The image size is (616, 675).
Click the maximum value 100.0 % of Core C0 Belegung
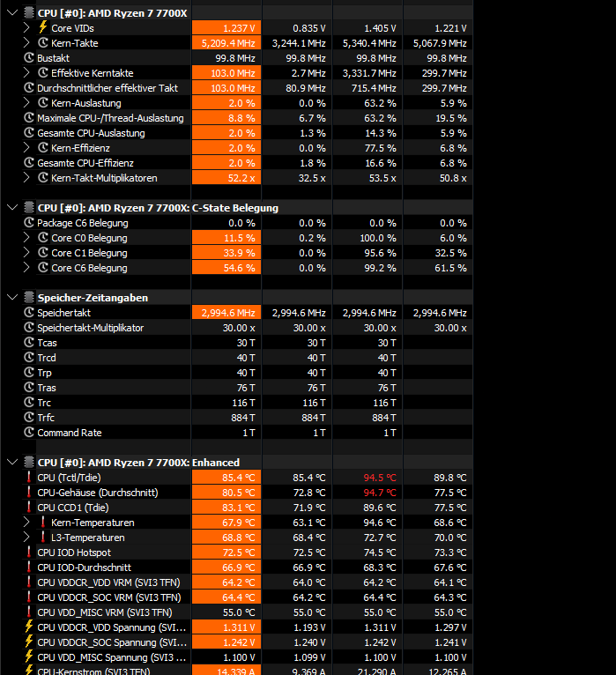tap(378, 238)
